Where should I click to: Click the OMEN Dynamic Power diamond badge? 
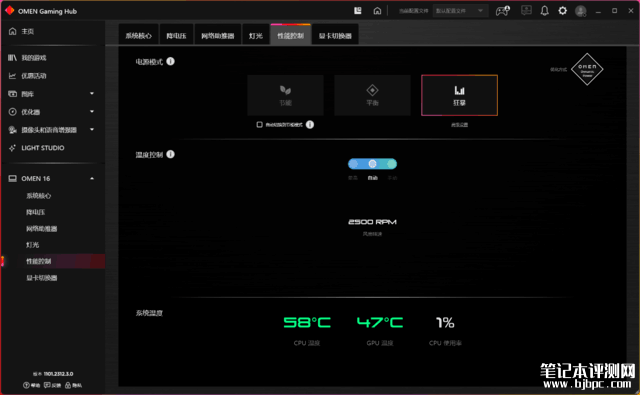click(x=587, y=69)
